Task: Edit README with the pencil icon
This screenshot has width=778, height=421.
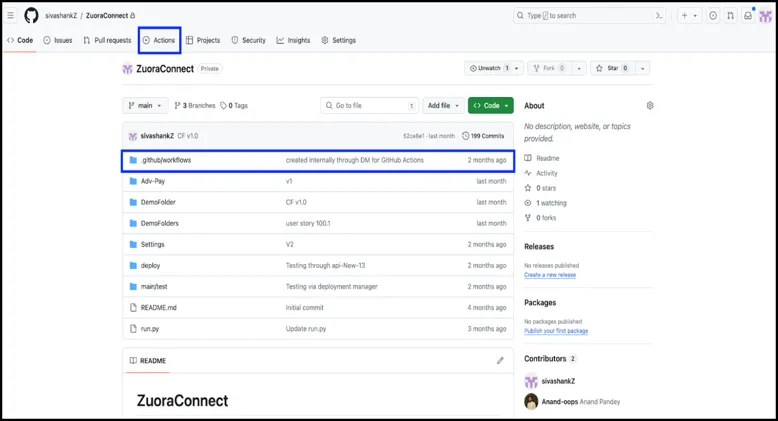Action: (500, 360)
